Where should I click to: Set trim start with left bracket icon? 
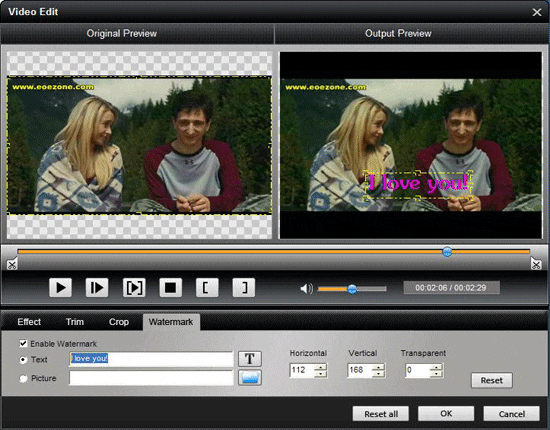click(207, 288)
